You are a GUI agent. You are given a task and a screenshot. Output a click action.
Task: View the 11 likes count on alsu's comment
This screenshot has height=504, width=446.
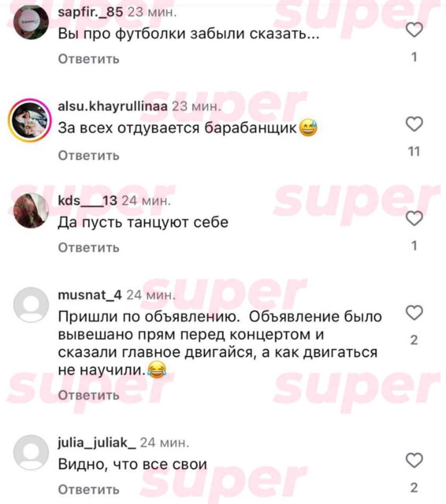coord(414,152)
